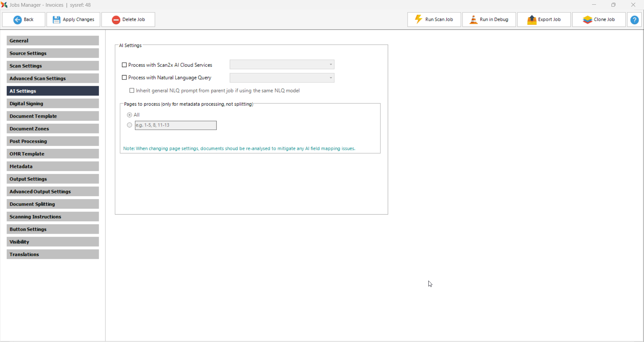
Task: Click the Export Job box icon
Action: pyautogui.click(x=532, y=20)
